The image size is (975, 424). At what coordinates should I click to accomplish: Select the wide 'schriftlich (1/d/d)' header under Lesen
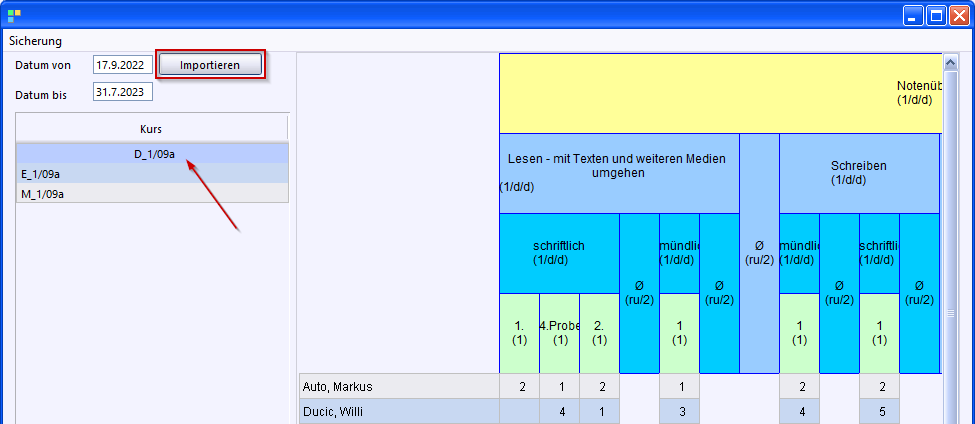[x=559, y=254]
